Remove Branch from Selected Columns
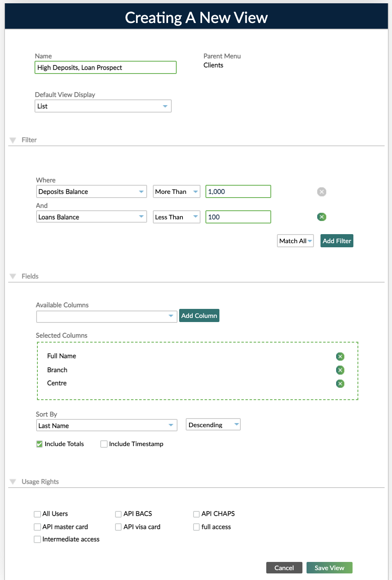This screenshot has height=580, width=392. click(340, 370)
